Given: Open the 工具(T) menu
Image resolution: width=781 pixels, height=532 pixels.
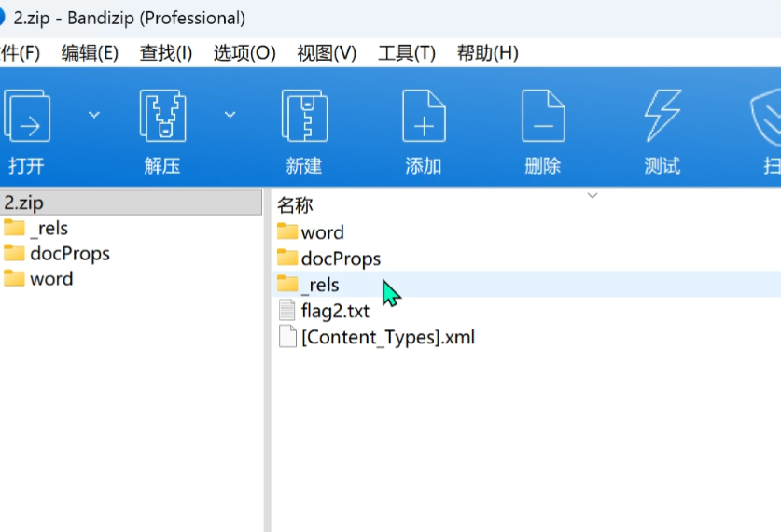Looking at the screenshot, I should [x=407, y=53].
